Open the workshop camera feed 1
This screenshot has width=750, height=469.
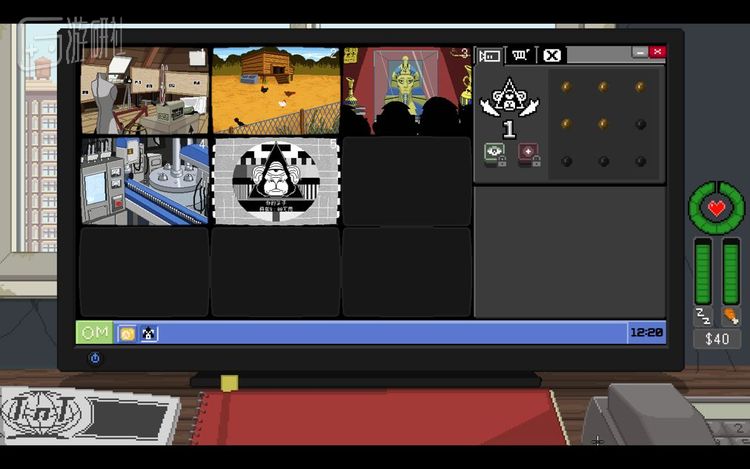click(x=145, y=90)
